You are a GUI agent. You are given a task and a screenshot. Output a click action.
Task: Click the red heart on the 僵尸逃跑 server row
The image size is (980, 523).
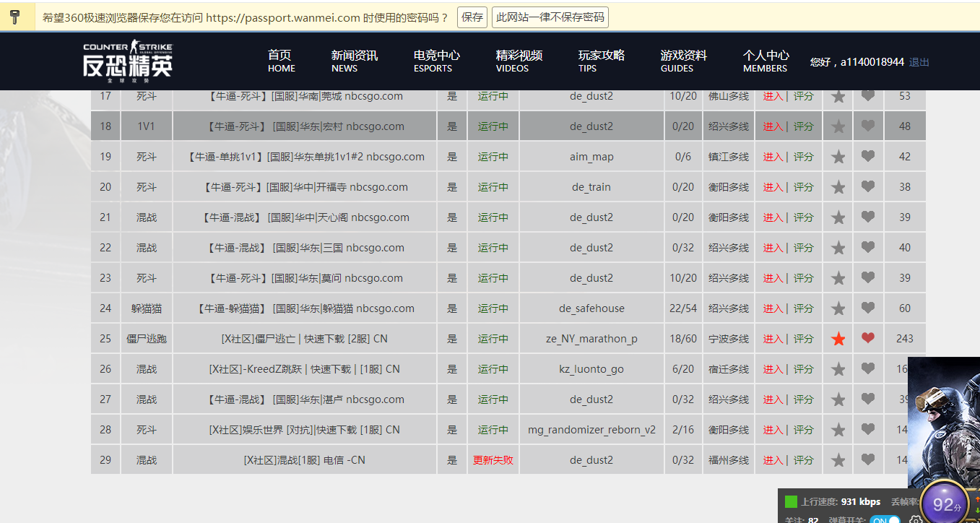click(867, 338)
